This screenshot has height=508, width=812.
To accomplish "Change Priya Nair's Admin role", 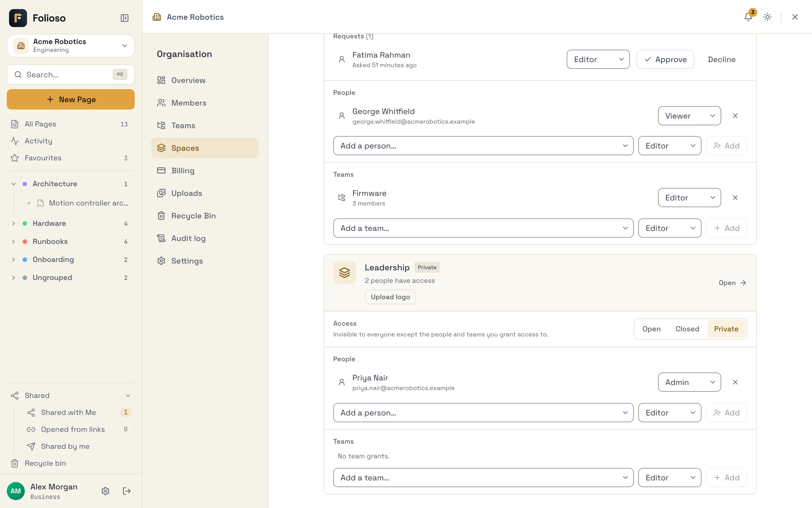I will (689, 382).
